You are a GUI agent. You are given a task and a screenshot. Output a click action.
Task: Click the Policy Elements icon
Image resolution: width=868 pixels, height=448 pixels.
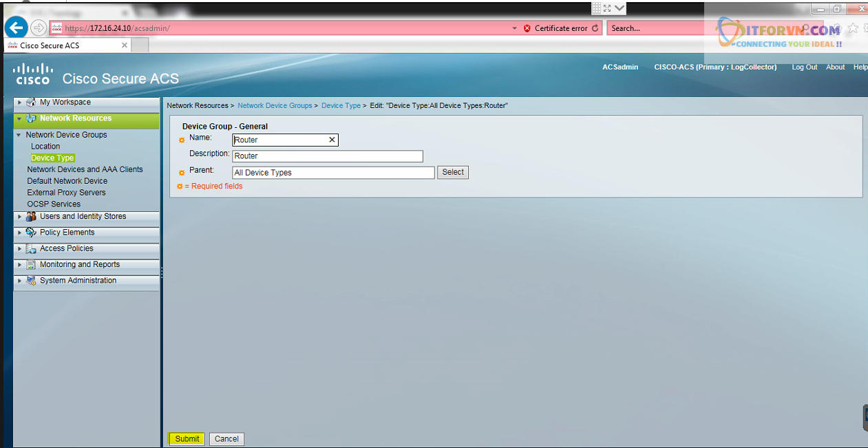click(x=31, y=233)
